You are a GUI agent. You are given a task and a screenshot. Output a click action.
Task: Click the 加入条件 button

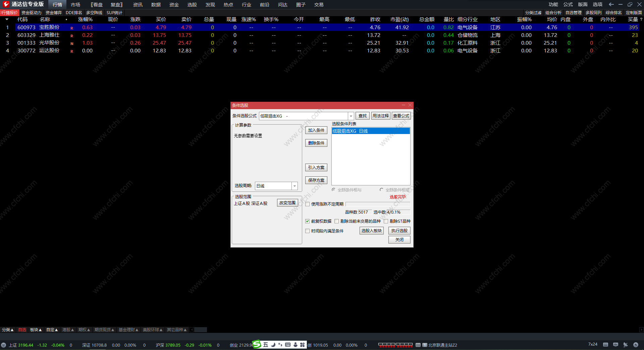(x=316, y=130)
